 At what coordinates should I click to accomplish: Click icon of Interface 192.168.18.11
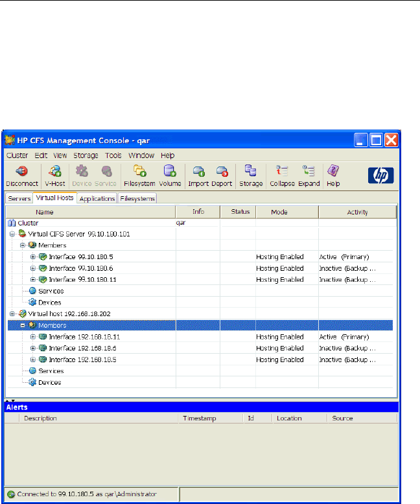tap(42, 336)
